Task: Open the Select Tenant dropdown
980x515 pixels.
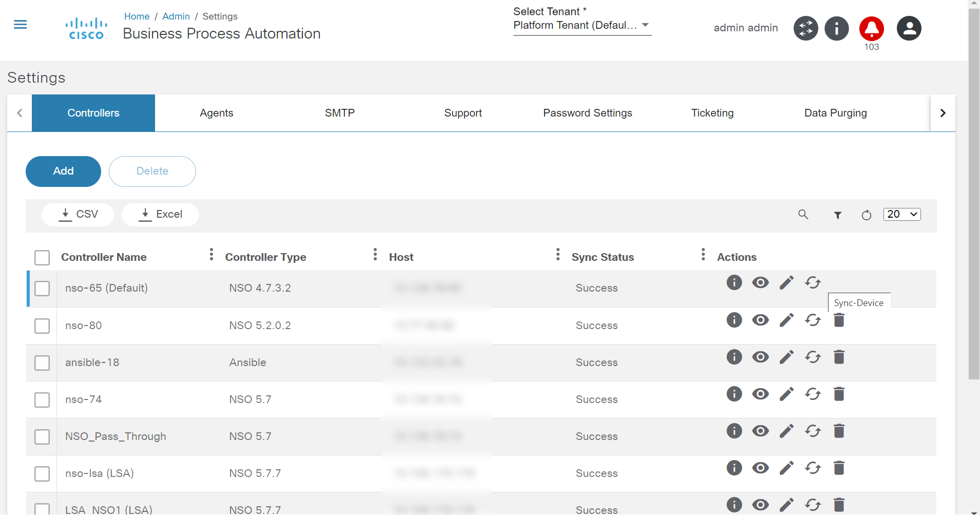Action: point(582,25)
